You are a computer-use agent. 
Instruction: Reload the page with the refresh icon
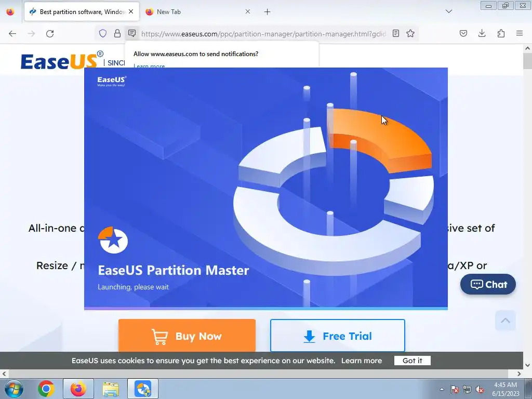50,34
